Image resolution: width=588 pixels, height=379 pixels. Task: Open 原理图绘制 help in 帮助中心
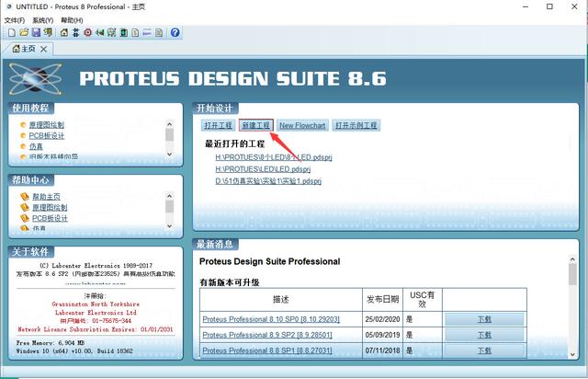point(50,207)
